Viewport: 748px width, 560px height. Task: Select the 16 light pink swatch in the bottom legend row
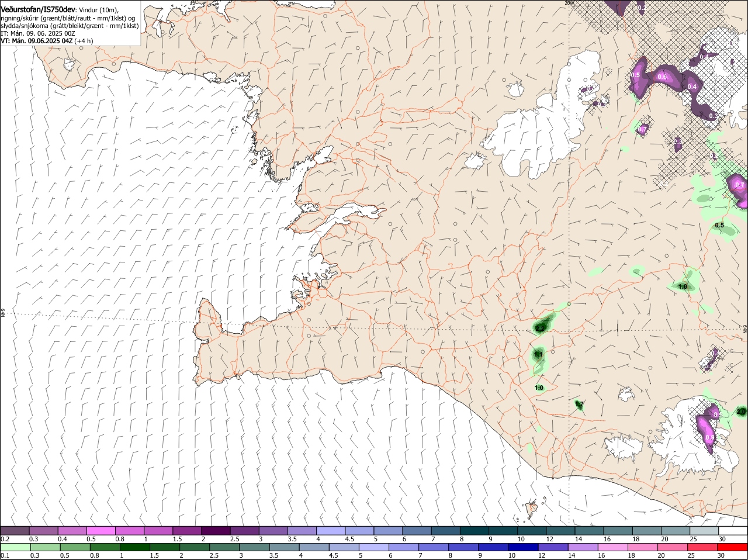(613, 547)
